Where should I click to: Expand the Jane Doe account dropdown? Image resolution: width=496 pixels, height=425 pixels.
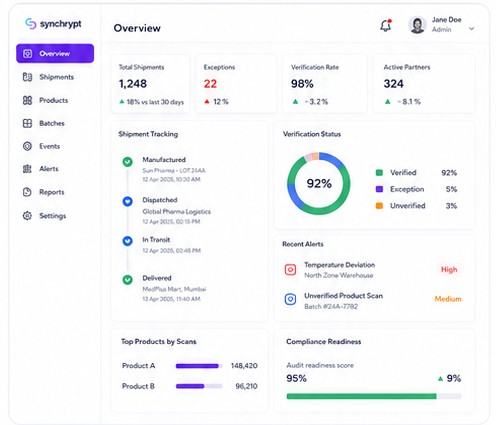pos(471,29)
